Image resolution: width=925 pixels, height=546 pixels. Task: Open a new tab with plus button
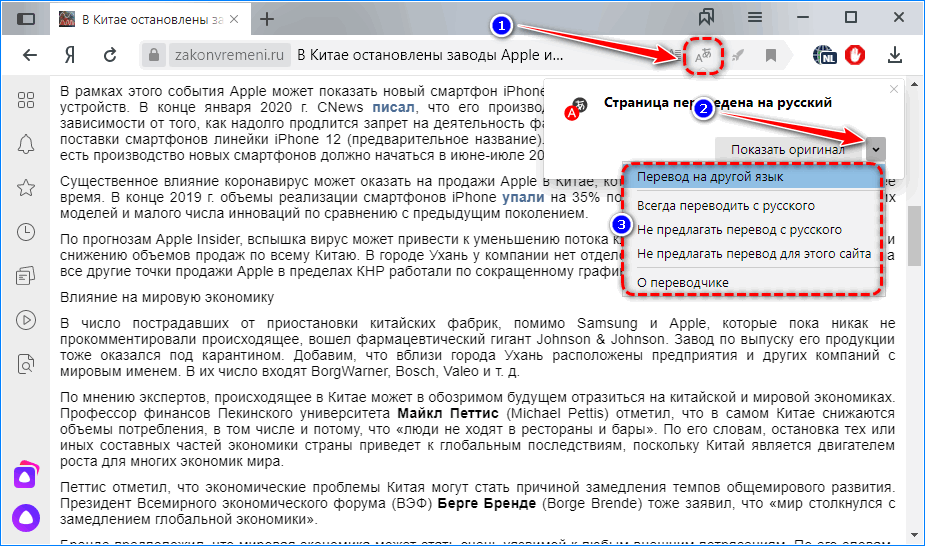click(x=267, y=19)
